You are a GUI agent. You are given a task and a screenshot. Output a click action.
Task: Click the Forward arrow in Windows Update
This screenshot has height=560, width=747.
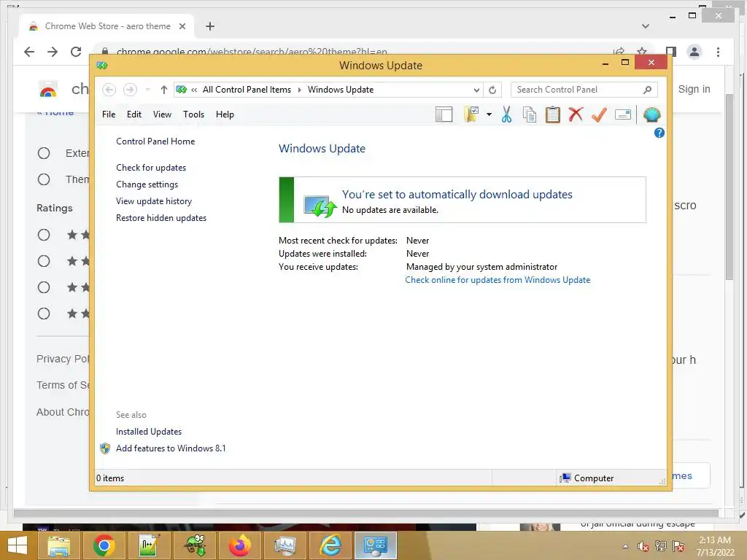130,90
